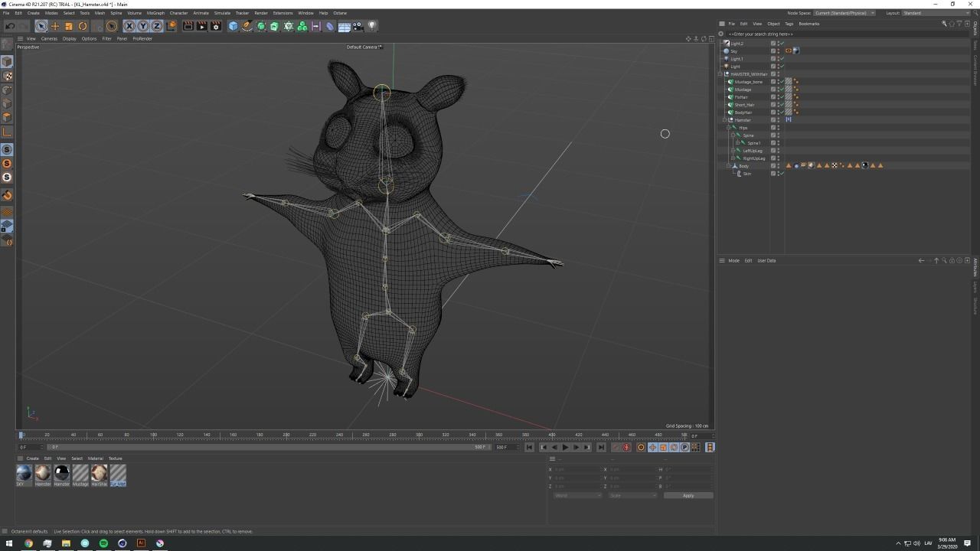Click the Enable Snap S icon
The width and height of the screenshot is (980, 551).
pyautogui.click(x=7, y=149)
